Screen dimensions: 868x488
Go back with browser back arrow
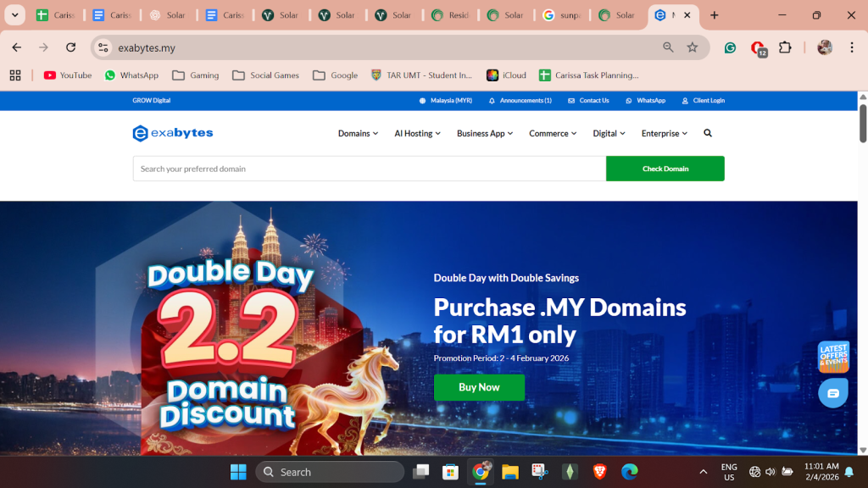(17, 47)
